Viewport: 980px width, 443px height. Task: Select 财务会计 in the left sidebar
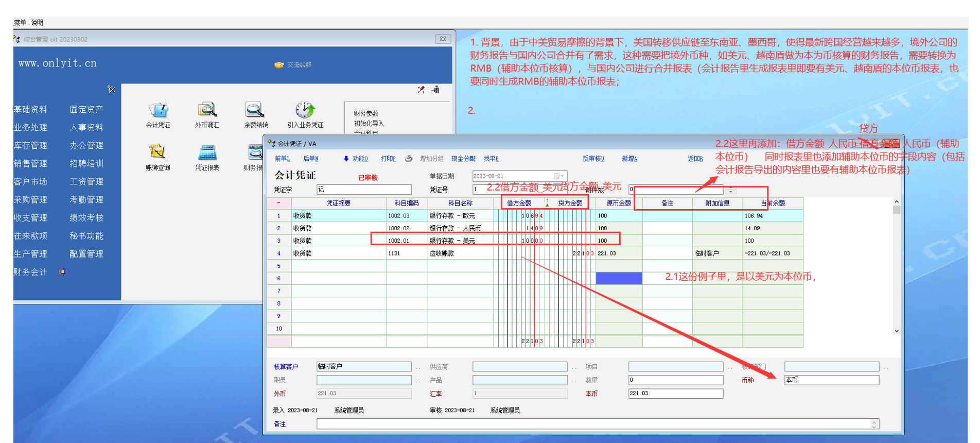point(30,272)
